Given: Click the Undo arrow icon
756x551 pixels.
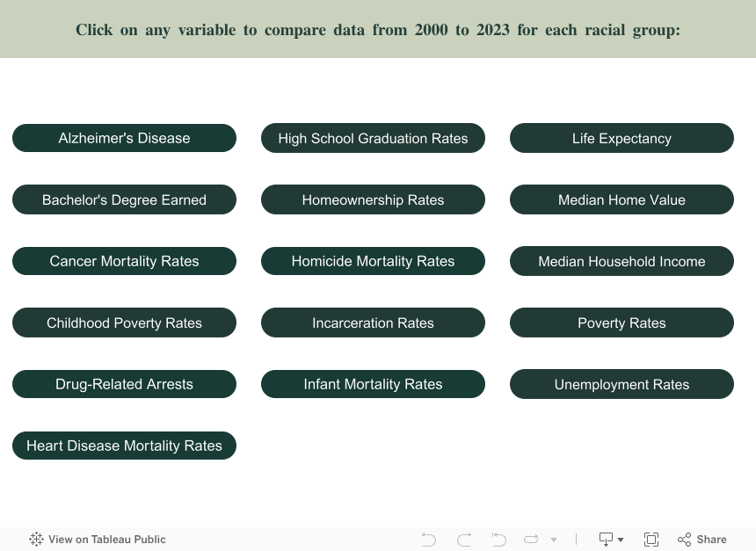Looking at the screenshot, I should point(429,540).
